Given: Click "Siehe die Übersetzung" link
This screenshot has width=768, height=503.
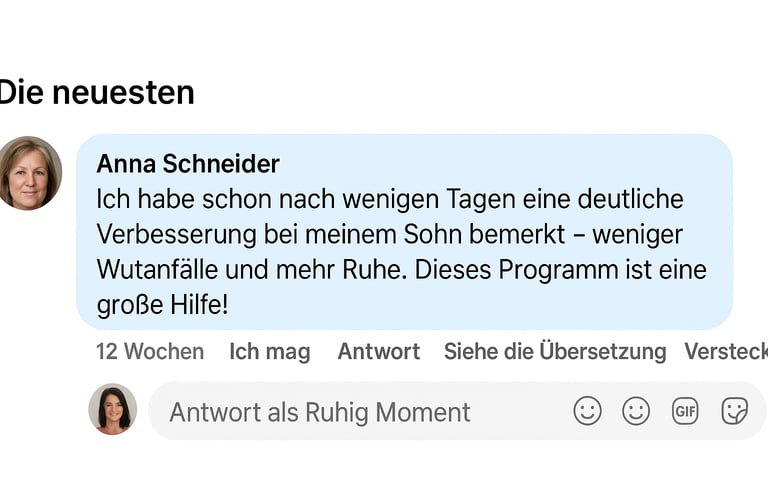Looking at the screenshot, I should [x=554, y=351].
